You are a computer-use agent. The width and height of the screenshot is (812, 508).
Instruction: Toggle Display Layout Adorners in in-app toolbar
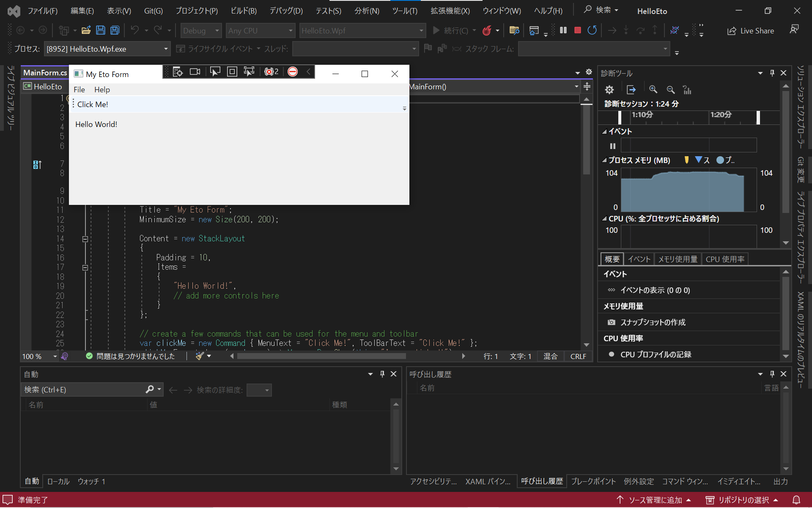point(232,72)
